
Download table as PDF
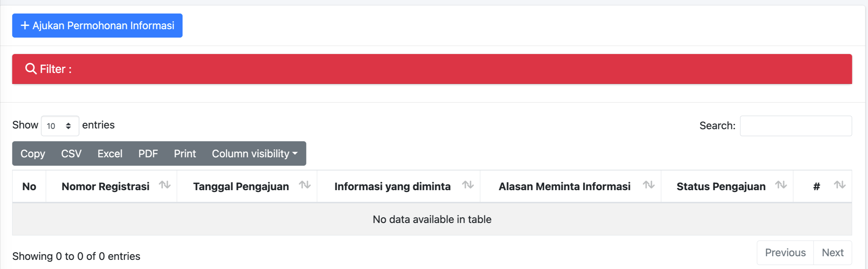(148, 154)
